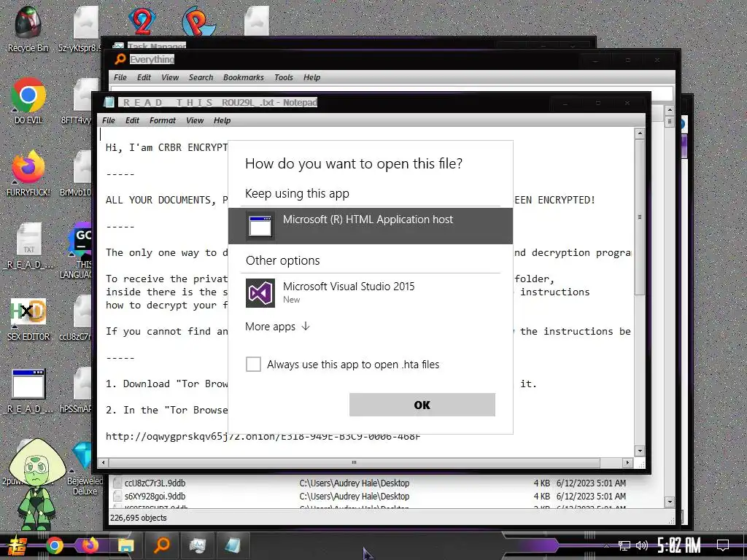Choose Microsoft (R) HTML Application host
Screen dimensions: 747x560
370,226
